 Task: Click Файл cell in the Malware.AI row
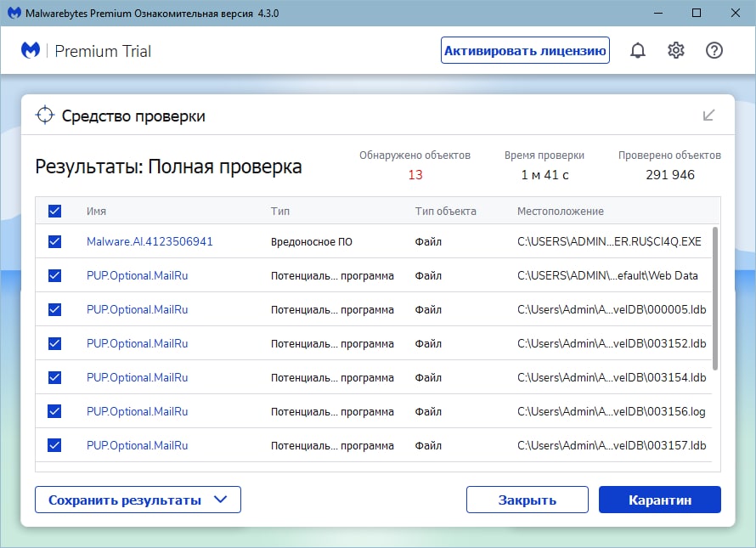click(x=428, y=241)
